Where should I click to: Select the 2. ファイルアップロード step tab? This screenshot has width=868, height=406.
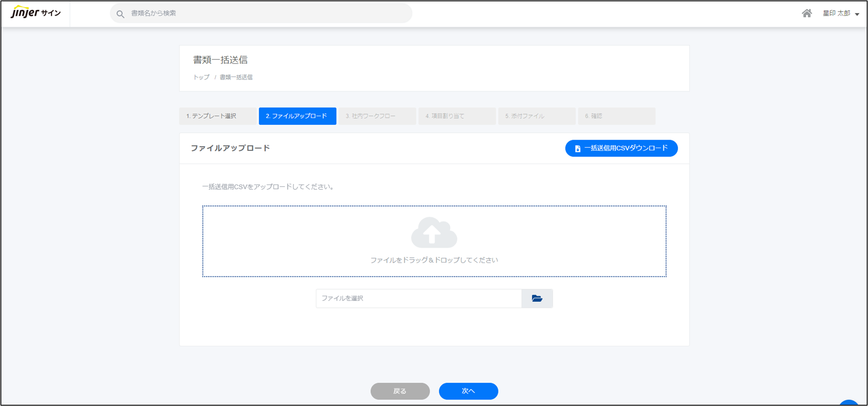pyautogui.click(x=297, y=116)
